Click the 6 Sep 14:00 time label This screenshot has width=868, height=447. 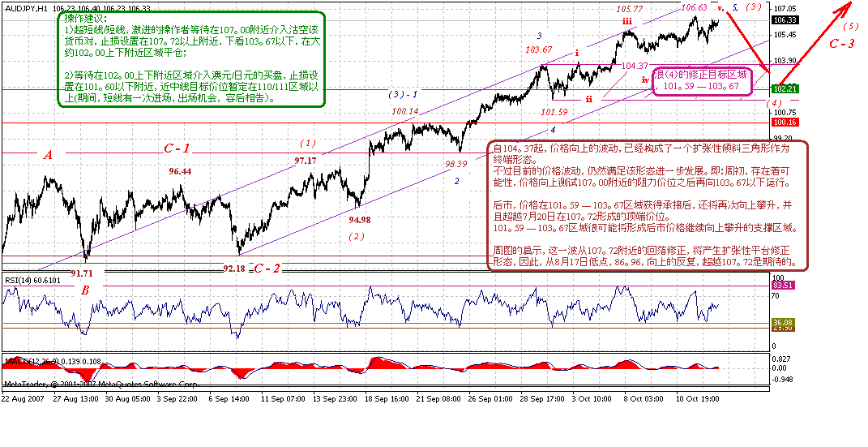(231, 398)
